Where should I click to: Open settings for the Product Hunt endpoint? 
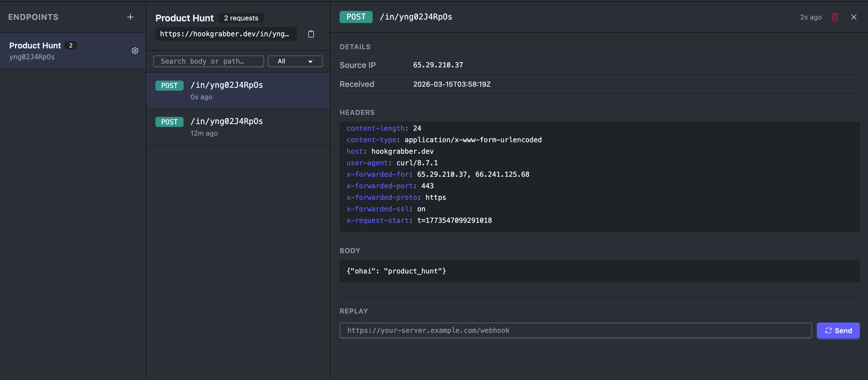(135, 51)
